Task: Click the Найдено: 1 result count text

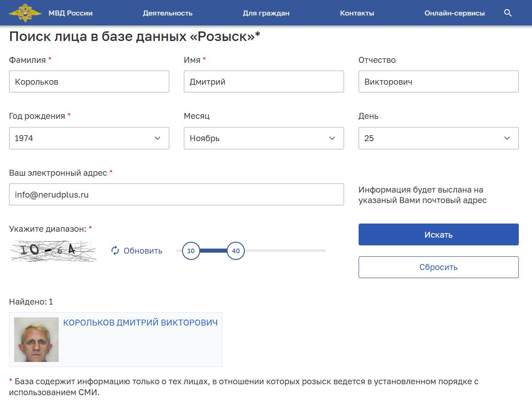Action: (x=31, y=301)
